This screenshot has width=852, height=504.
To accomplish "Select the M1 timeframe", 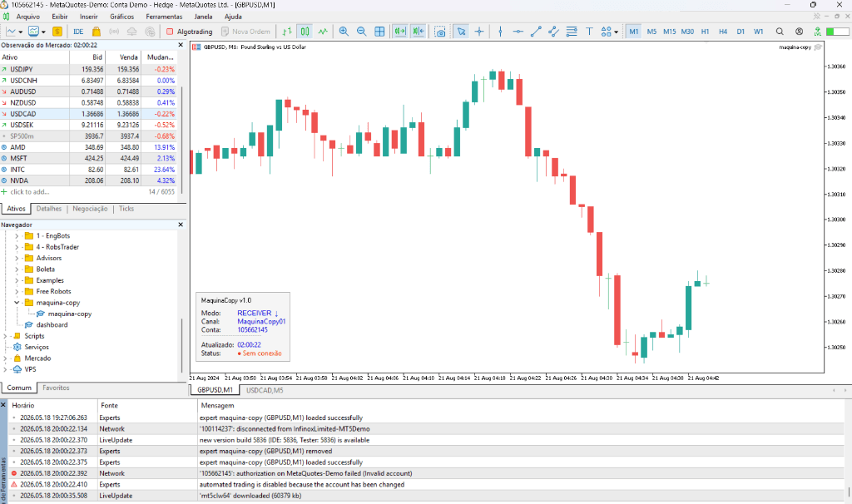I will click(633, 32).
